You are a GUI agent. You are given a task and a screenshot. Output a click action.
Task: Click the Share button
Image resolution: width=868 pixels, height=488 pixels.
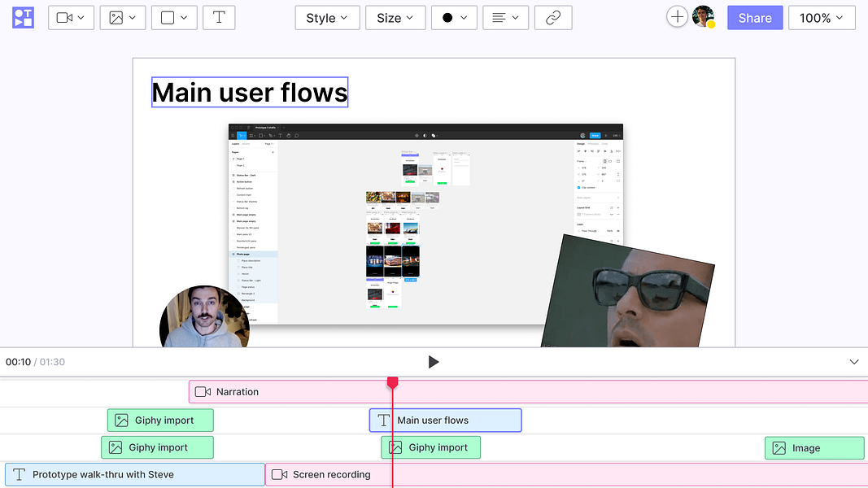755,18
